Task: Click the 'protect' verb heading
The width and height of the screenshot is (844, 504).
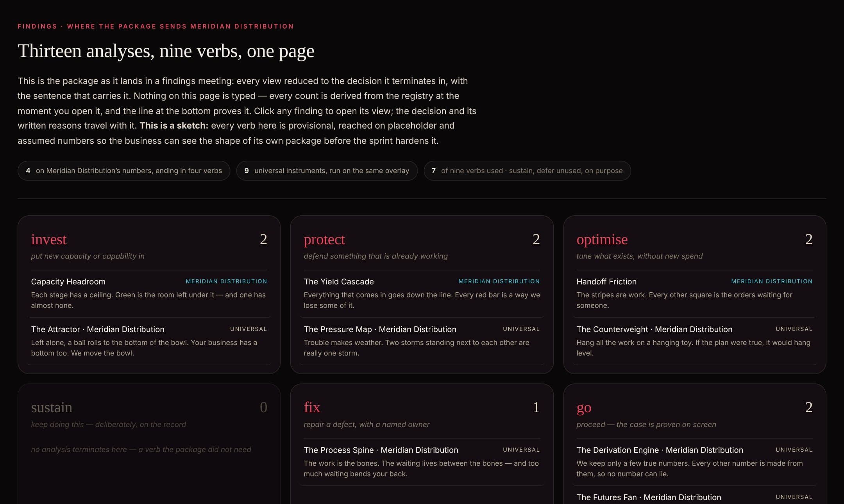Action: (x=324, y=239)
